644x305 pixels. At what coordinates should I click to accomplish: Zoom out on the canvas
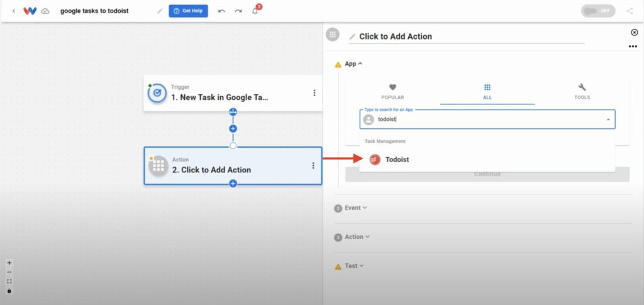(9, 272)
